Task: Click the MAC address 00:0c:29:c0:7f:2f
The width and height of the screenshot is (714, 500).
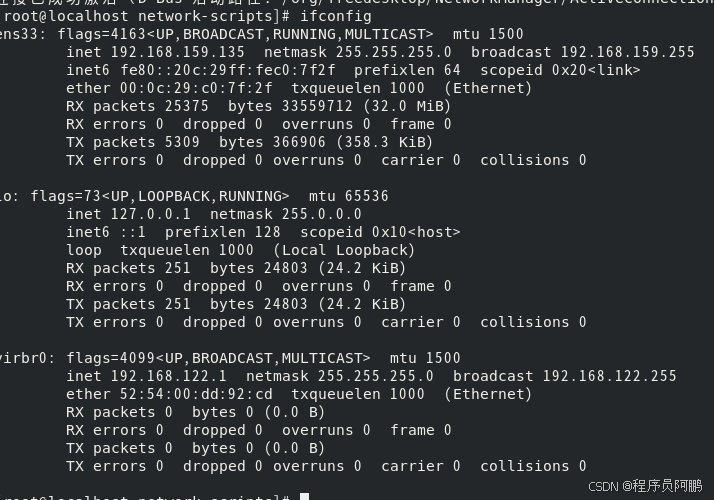Action: click(196, 88)
